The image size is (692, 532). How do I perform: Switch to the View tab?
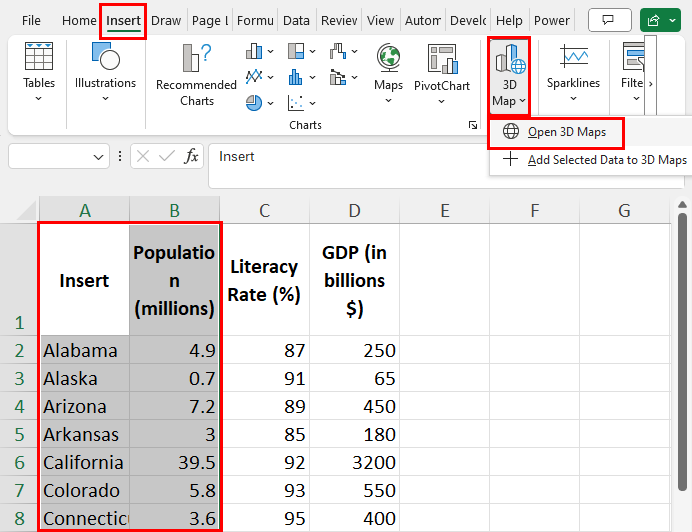click(x=380, y=20)
